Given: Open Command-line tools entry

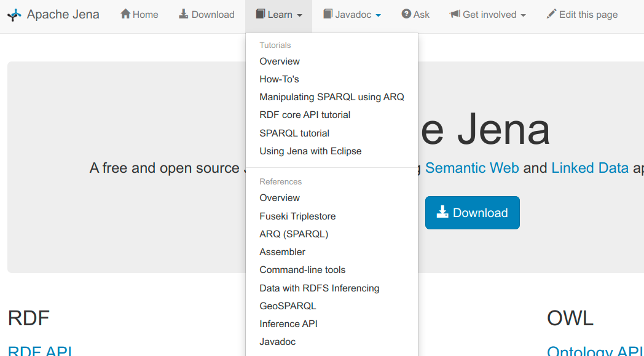Looking at the screenshot, I should point(303,270).
